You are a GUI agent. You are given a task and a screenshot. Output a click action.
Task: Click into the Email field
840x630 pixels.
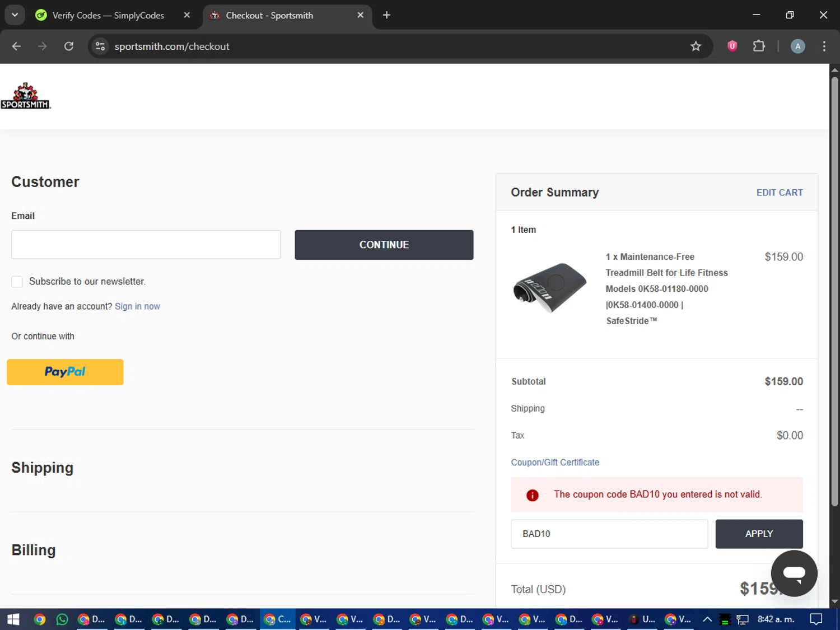(x=146, y=244)
